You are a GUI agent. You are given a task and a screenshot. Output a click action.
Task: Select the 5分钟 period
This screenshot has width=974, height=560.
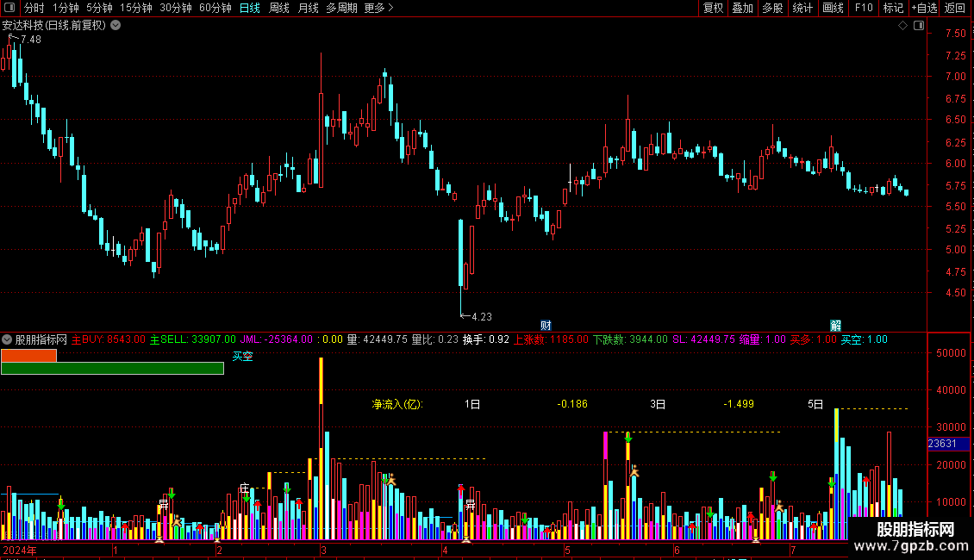tap(99, 8)
